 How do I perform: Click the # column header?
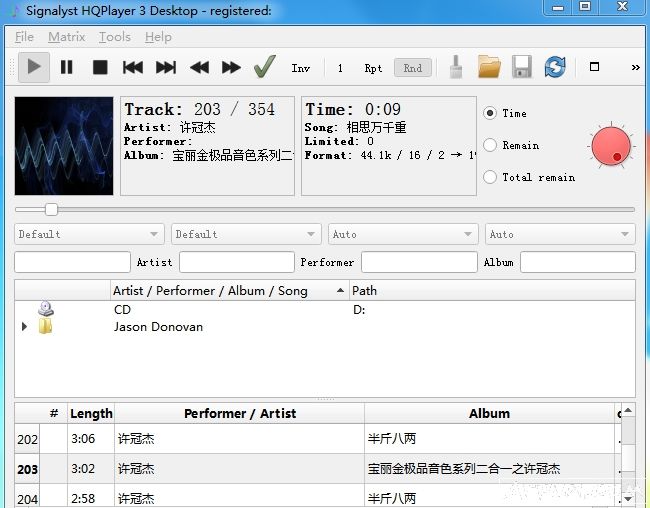(53, 413)
